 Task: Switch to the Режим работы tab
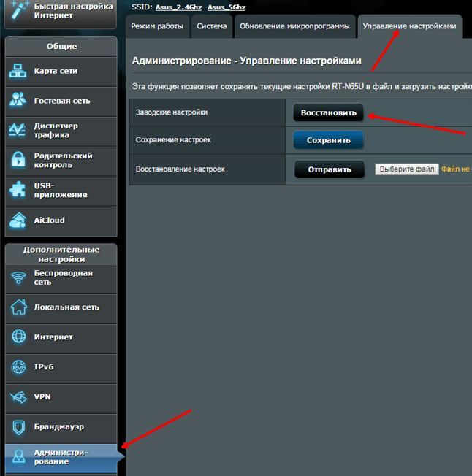[x=157, y=26]
